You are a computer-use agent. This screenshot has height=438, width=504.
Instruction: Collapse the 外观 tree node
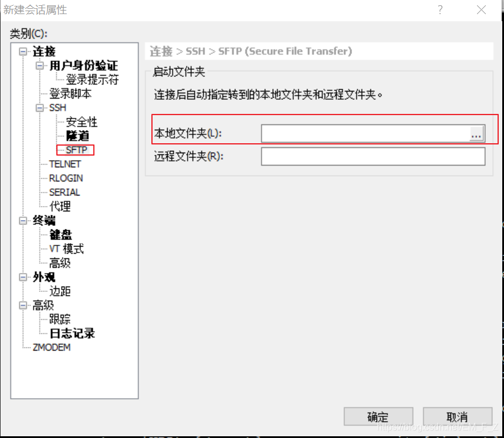click(23, 277)
